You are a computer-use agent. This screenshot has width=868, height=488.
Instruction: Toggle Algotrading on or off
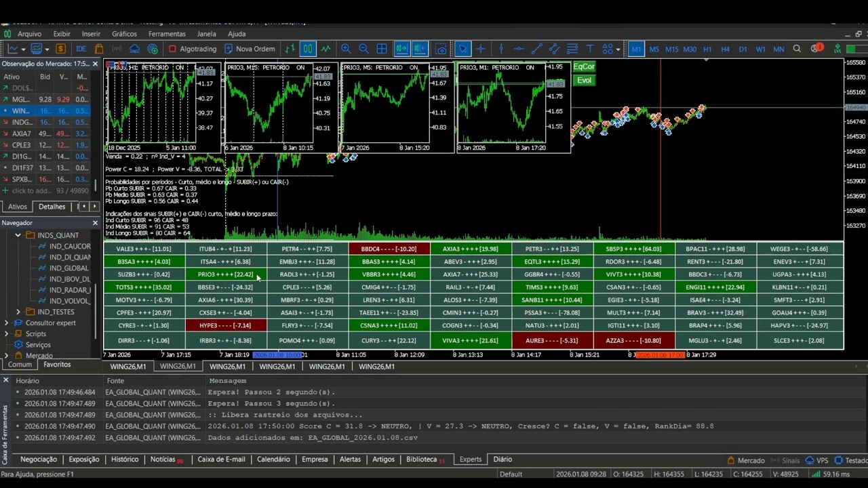(193, 49)
